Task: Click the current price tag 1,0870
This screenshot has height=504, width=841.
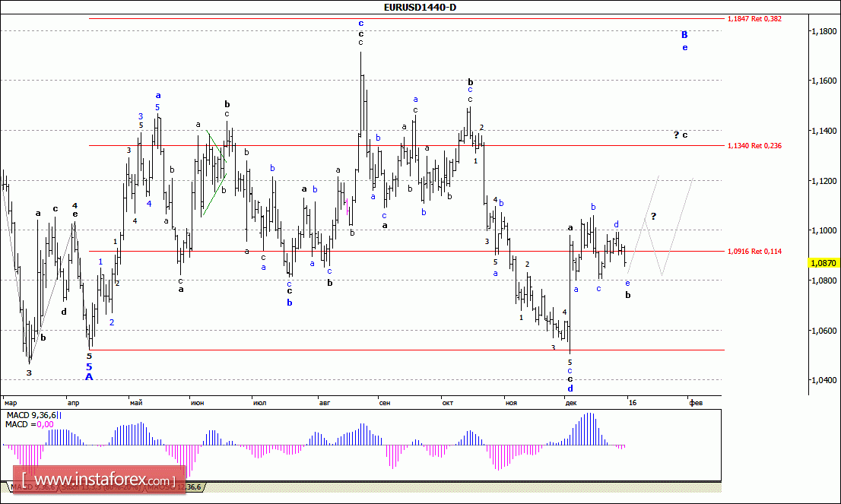Action: pyautogui.click(x=824, y=263)
